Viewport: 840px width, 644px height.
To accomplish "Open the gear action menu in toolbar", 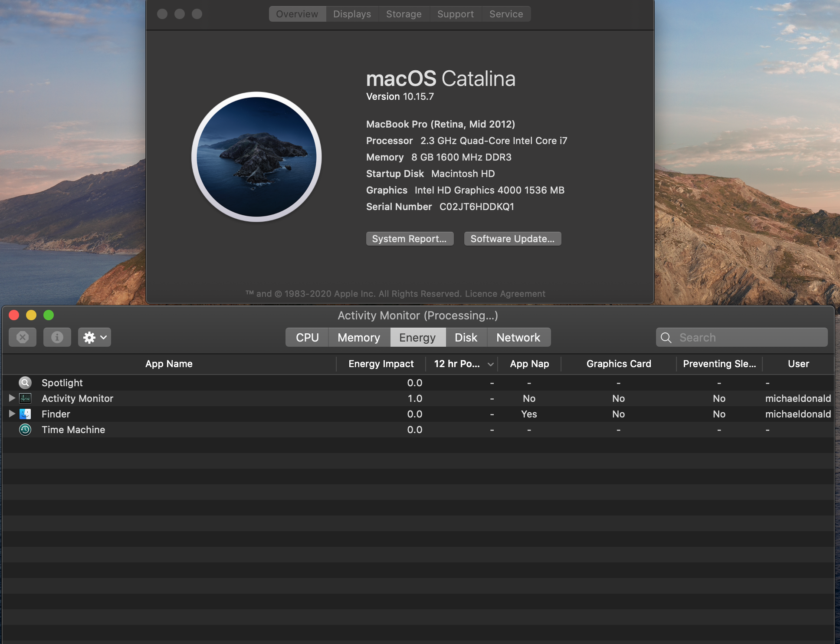I will click(95, 337).
